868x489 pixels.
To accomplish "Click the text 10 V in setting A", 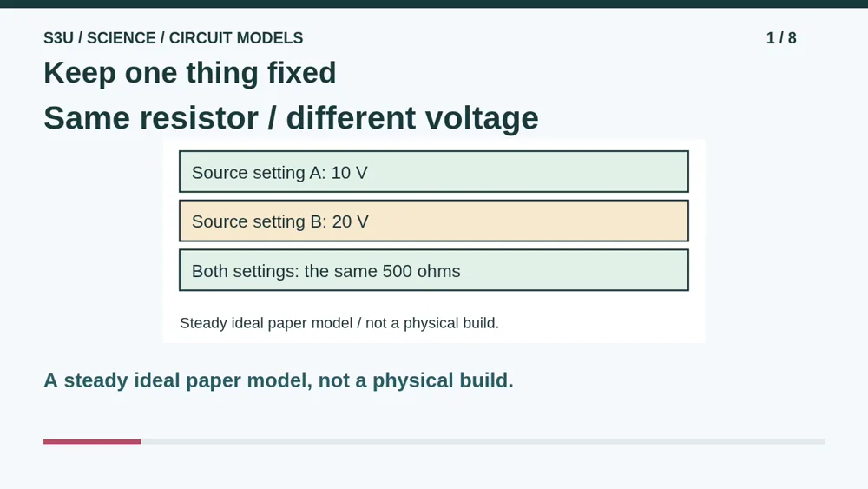I will point(349,173).
